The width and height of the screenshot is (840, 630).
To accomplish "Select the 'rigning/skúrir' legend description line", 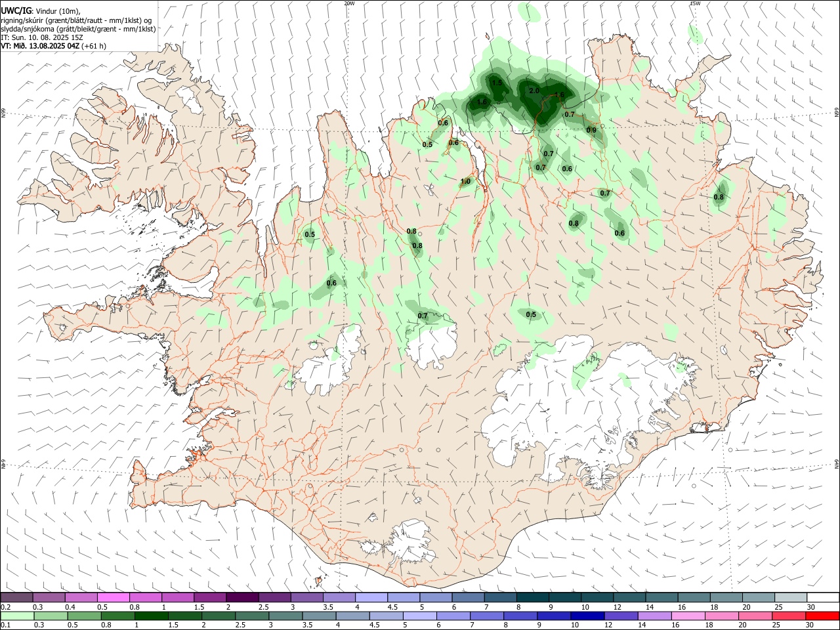I will (x=76, y=20).
